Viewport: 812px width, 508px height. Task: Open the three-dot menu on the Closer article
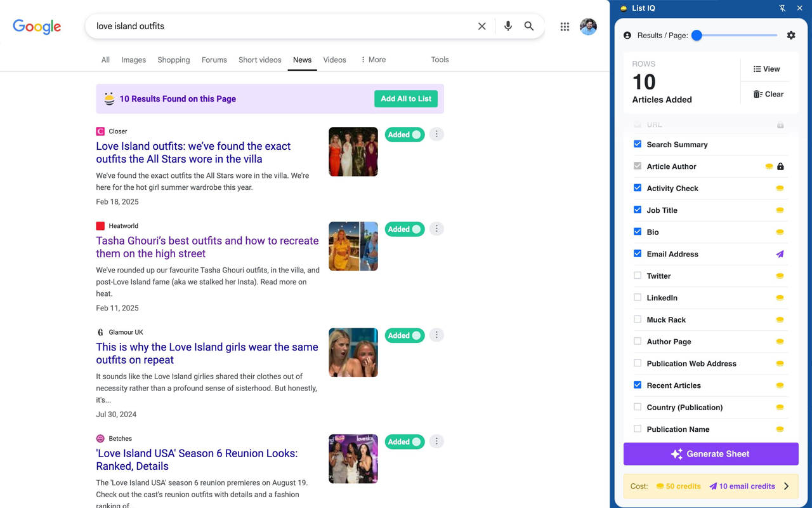tap(436, 134)
